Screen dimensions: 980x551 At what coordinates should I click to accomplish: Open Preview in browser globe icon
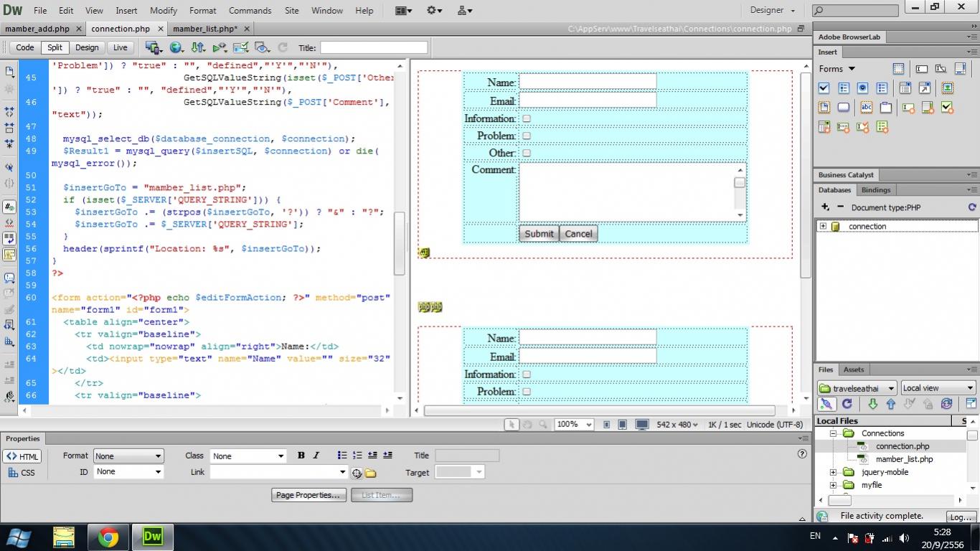coord(176,47)
